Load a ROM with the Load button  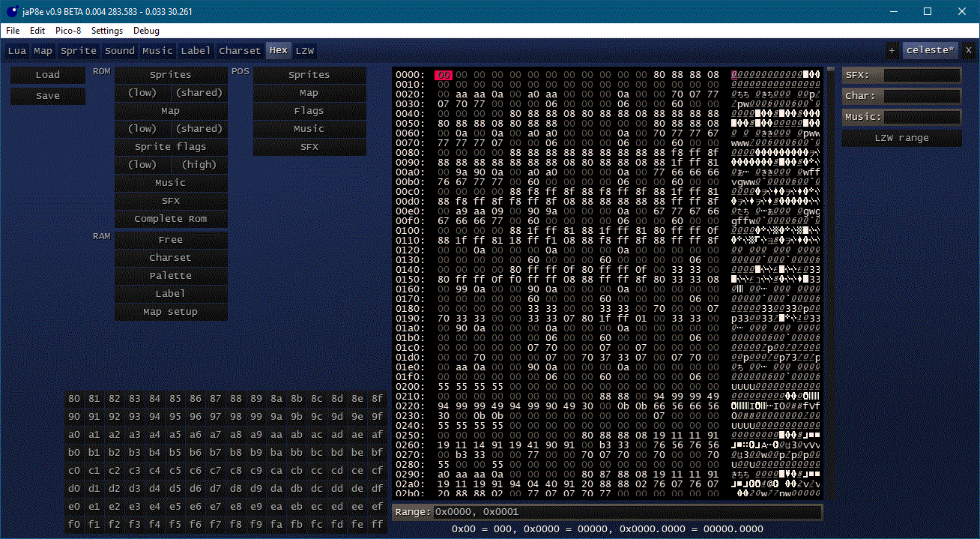pos(47,74)
